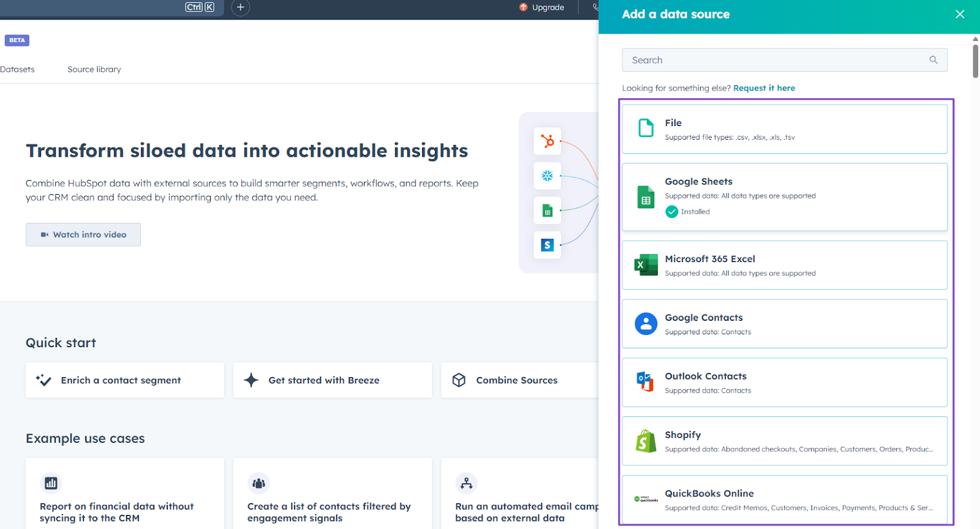Click the Installed checkmark icon under Google Sheets
Image resolution: width=980 pixels, height=529 pixels.
point(672,212)
